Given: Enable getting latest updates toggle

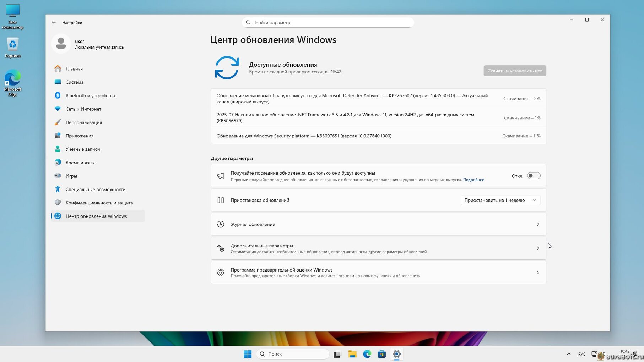Looking at the screenshot, I should coord(534,176).
